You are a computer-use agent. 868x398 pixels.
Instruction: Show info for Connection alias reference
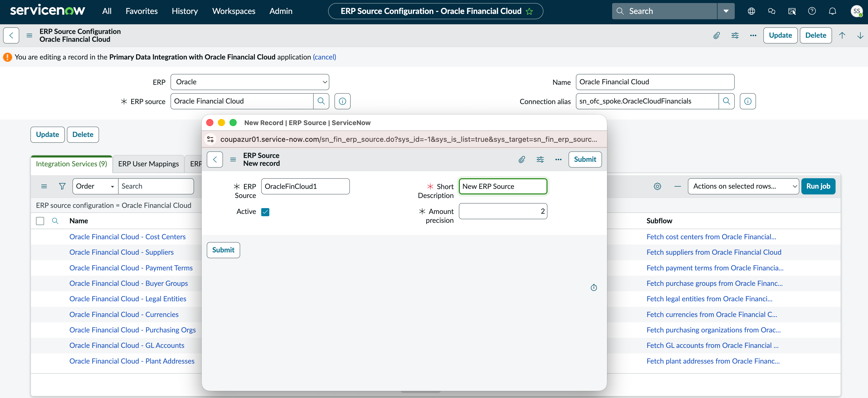pyautogui.click(x=748, y=101)
